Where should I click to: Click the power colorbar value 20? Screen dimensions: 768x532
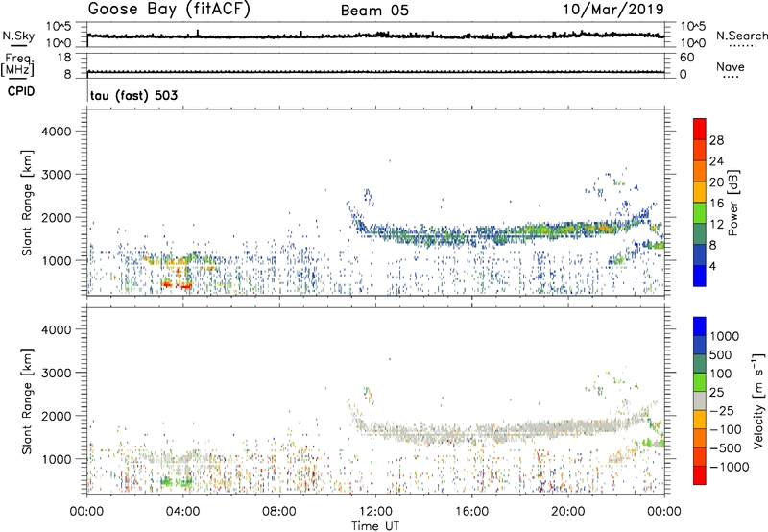coord(716,182)
